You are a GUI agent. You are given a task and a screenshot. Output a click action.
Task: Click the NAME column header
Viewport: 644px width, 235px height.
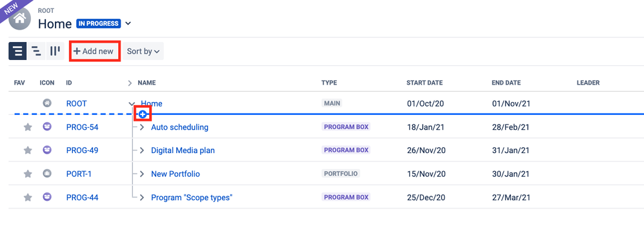[x=146, y=83]
